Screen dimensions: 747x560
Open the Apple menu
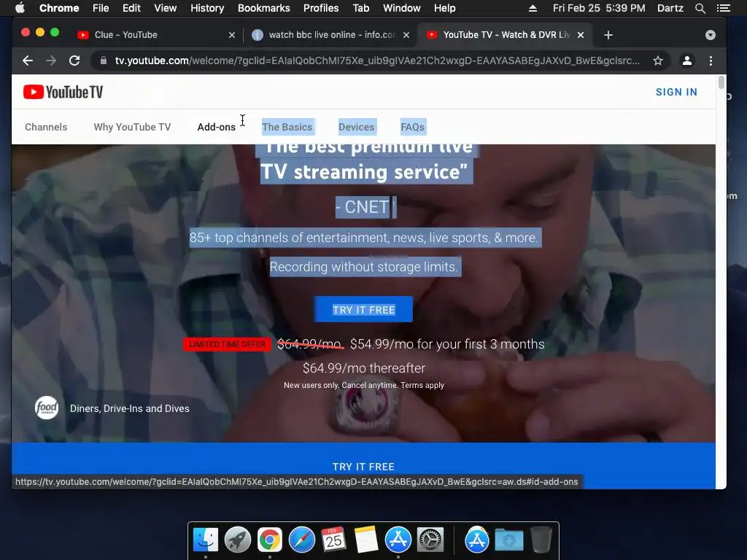(x=20, y=8)
